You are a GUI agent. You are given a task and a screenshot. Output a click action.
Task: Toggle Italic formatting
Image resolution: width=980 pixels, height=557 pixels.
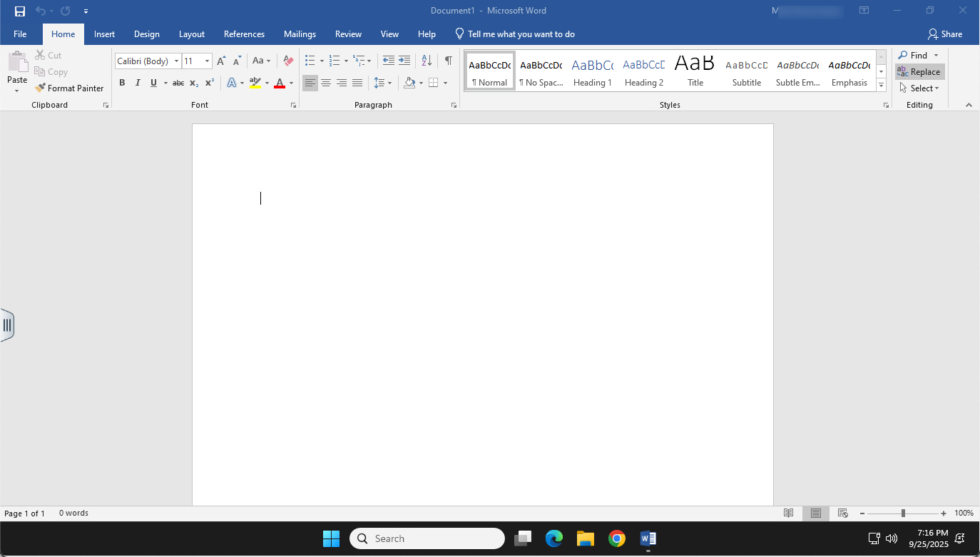coord(138,83)
